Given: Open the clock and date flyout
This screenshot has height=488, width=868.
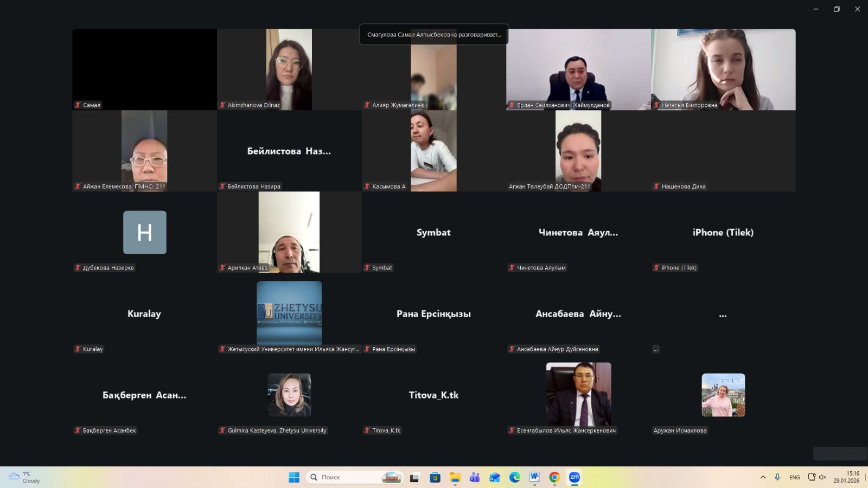Looking at the screenshot, I should (x=846, y=477).
